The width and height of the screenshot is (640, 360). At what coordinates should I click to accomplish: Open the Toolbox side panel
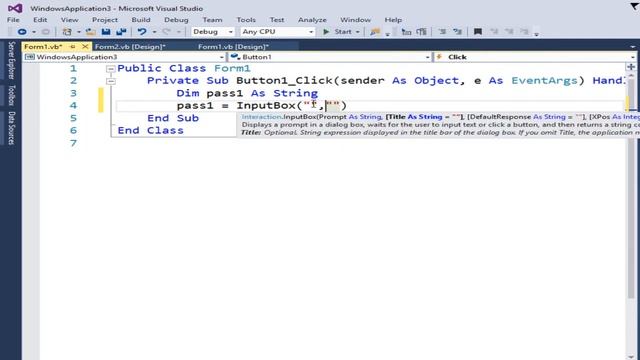coord(11,95)
